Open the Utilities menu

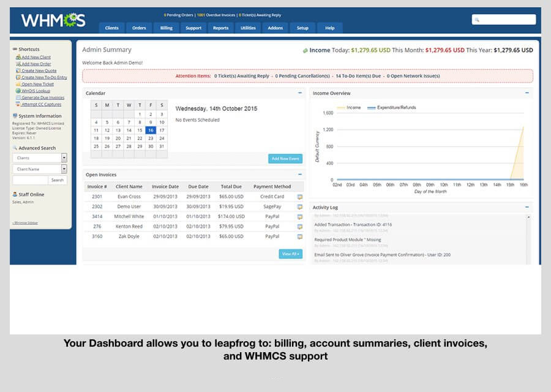[248, 28]
